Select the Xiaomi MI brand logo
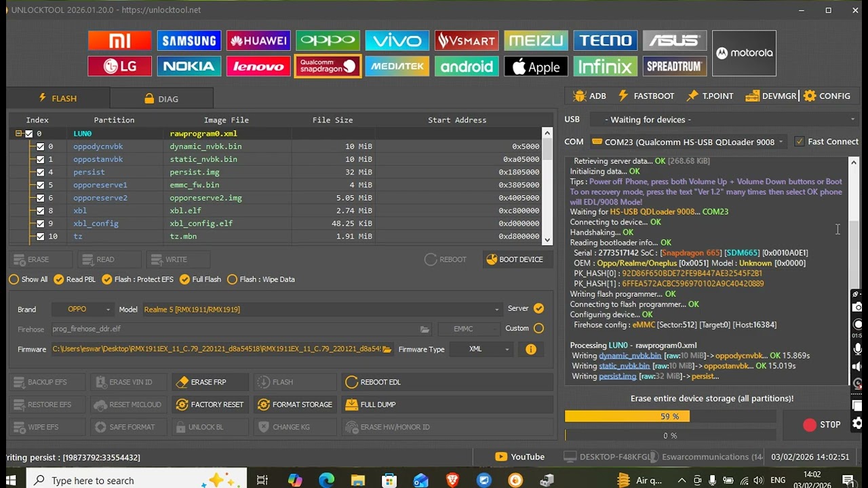This screenshot has width=868, height=488. [119, 41]
